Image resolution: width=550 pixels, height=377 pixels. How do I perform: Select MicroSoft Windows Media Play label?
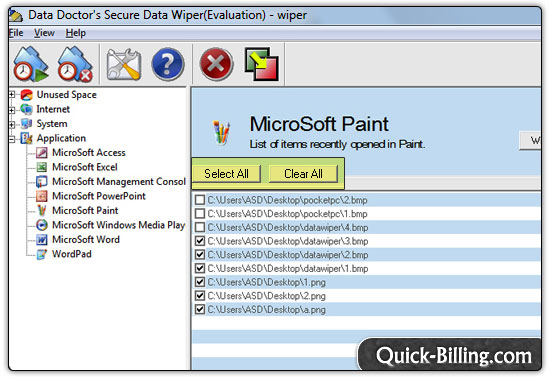pos(119,225)
